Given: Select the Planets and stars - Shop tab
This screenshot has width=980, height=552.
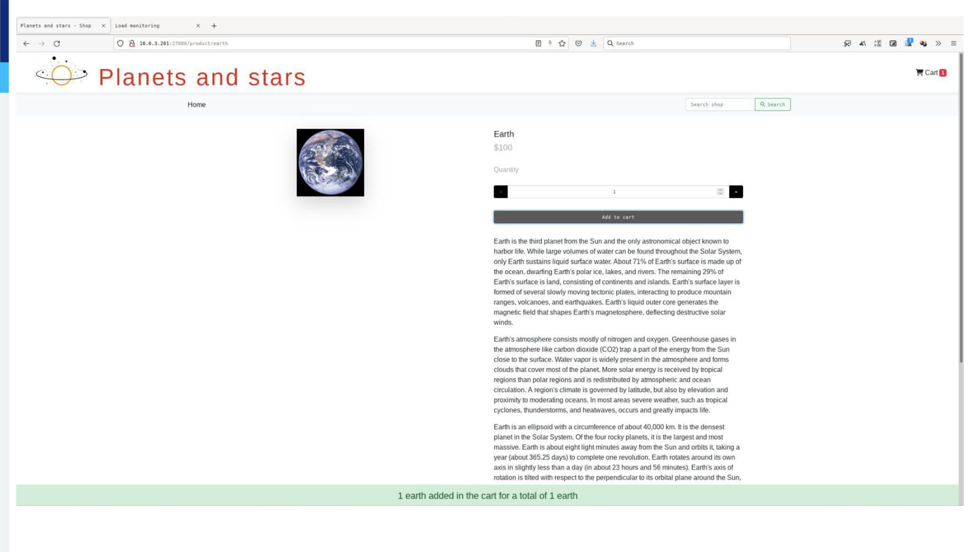Looking at the screenshot, I should (64, 26).
